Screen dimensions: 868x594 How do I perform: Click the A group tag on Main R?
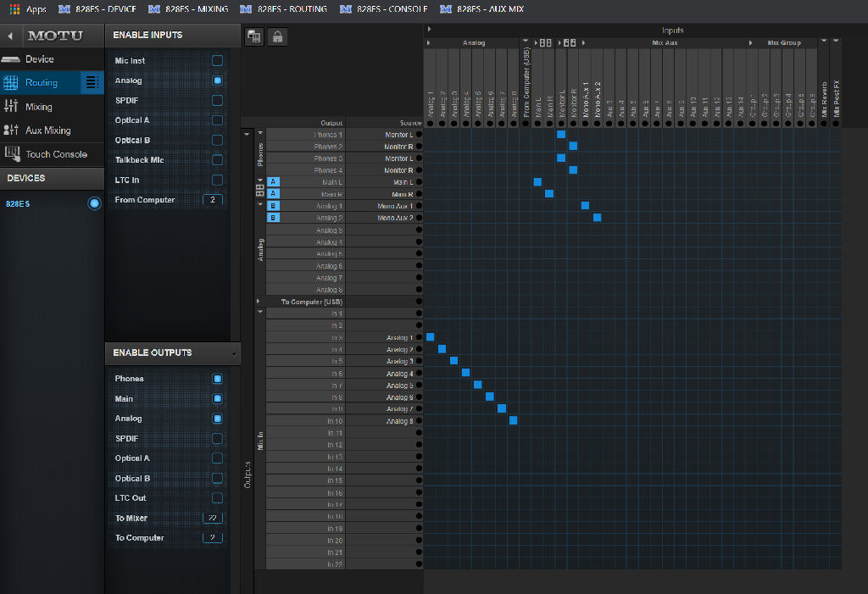click(273, 194)
